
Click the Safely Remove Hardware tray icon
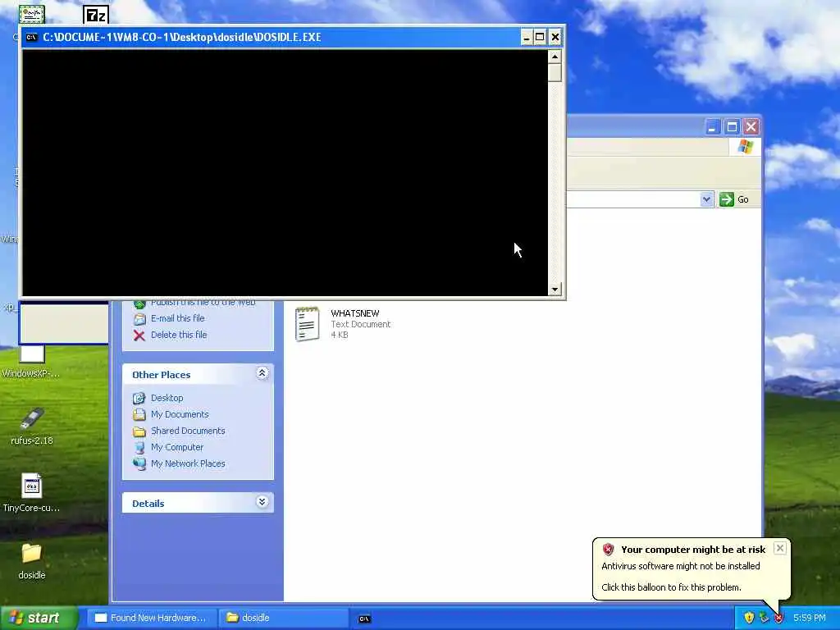click(x=764, y=618)
